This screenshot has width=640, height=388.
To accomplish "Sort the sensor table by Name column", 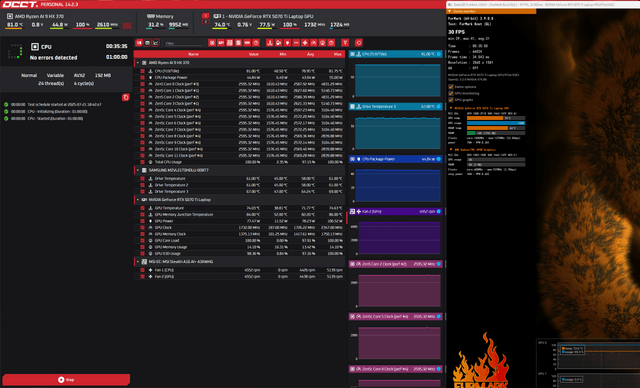I will pyautogui.click(x=193, y=54).
